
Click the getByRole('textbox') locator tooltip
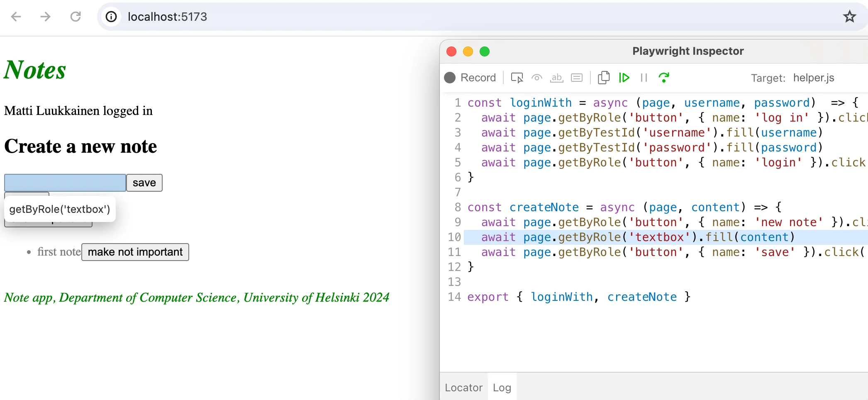pyautogui.click(x=60, y=209)
